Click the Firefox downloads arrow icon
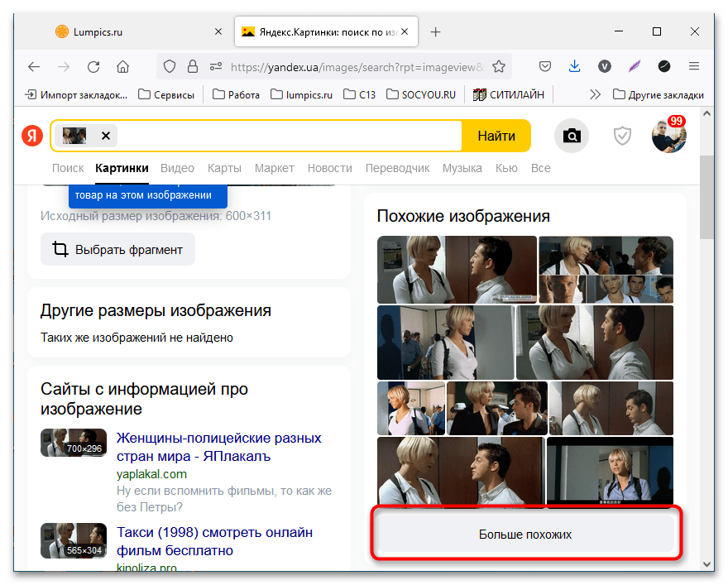 pos(574,66)
